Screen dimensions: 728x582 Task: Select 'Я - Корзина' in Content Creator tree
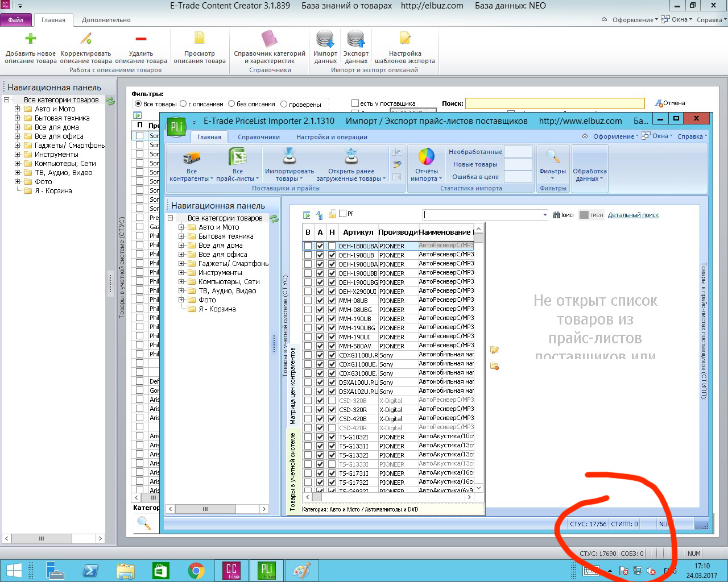pyautogui.click(x=53, y=191)
